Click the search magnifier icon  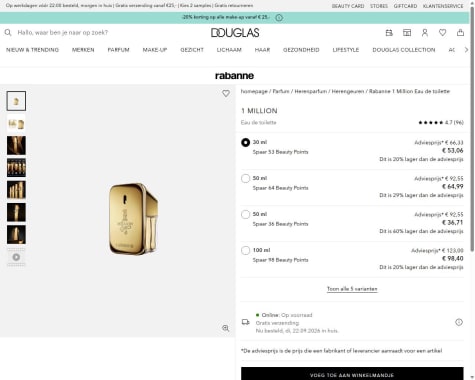[x=8, y=32]
